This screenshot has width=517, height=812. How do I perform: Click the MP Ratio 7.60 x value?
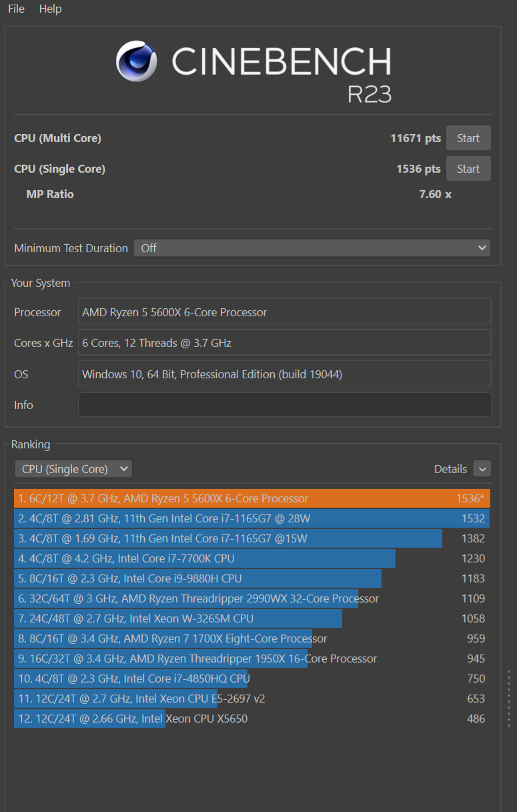[x=435, y=194]
